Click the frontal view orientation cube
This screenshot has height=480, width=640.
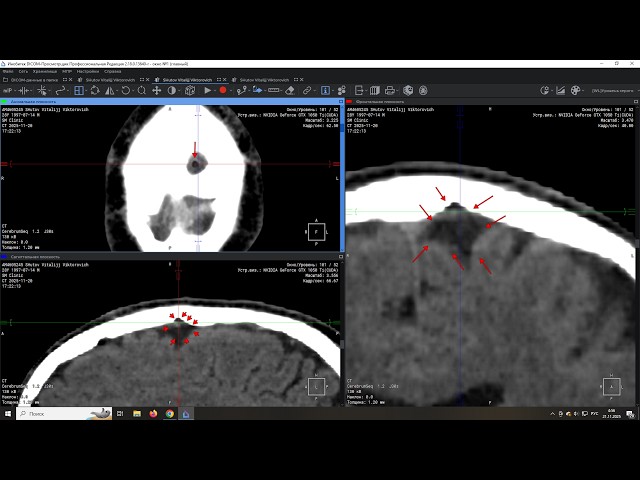coord(611,387)
